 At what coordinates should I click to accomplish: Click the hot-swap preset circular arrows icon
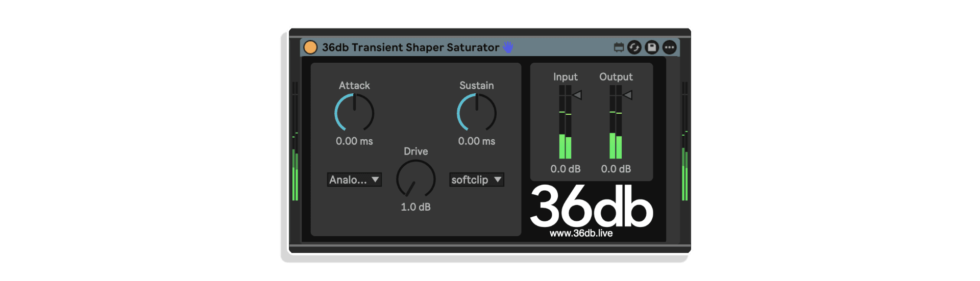pos(634,47)
